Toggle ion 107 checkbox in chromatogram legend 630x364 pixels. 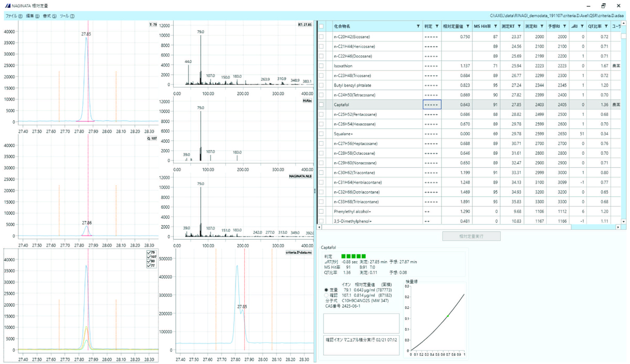tap(148, 256)
